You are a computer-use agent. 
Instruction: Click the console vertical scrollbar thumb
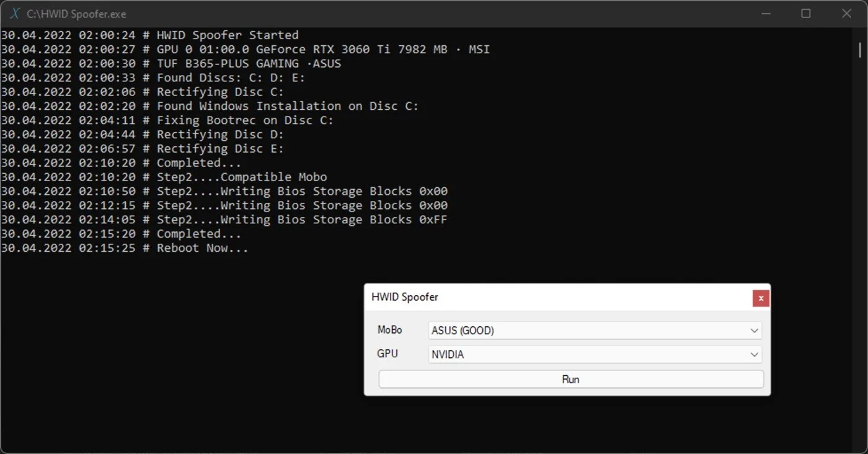point(859,50)
